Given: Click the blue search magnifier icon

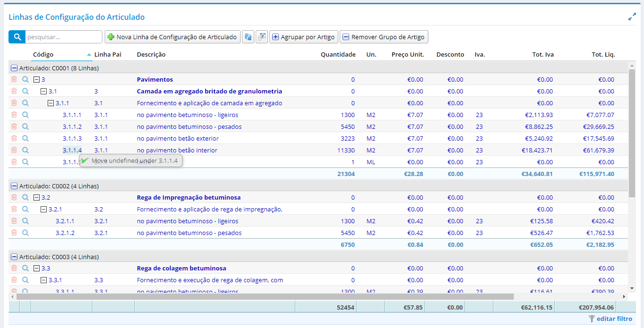Looking at the screenshot, I should 17,37.
